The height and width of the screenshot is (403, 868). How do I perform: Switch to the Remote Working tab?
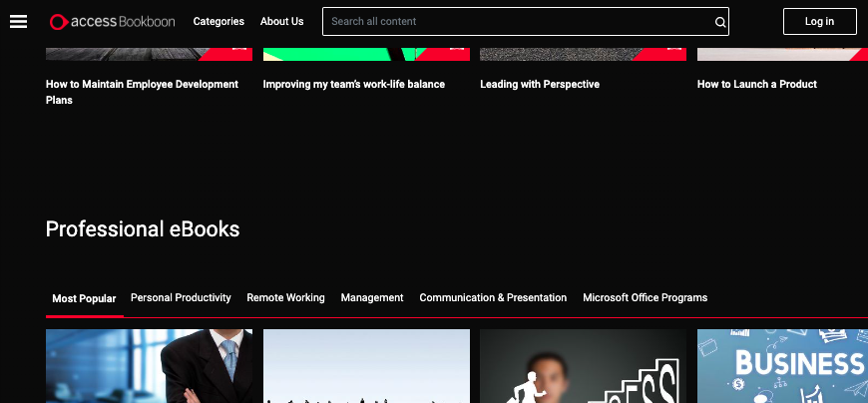(x=285, y=298)
